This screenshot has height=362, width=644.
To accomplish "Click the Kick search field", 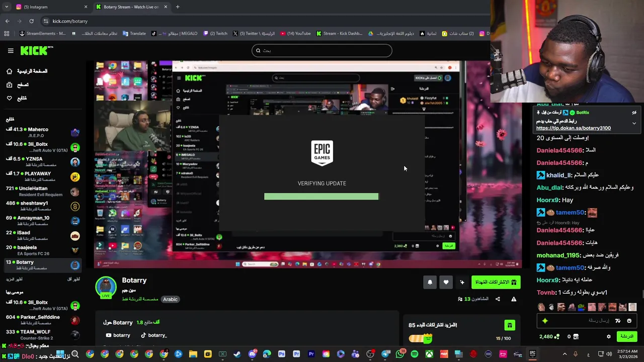I will [322, 50].
